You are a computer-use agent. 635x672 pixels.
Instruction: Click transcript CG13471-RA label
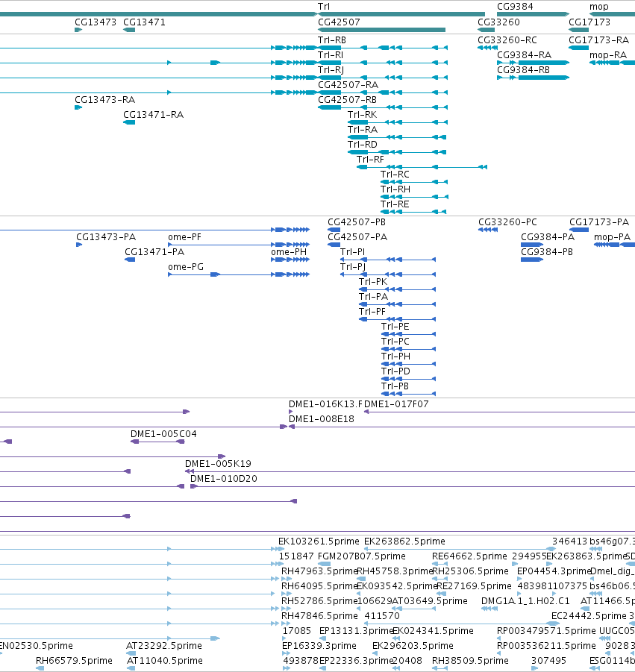pos(154,114)
